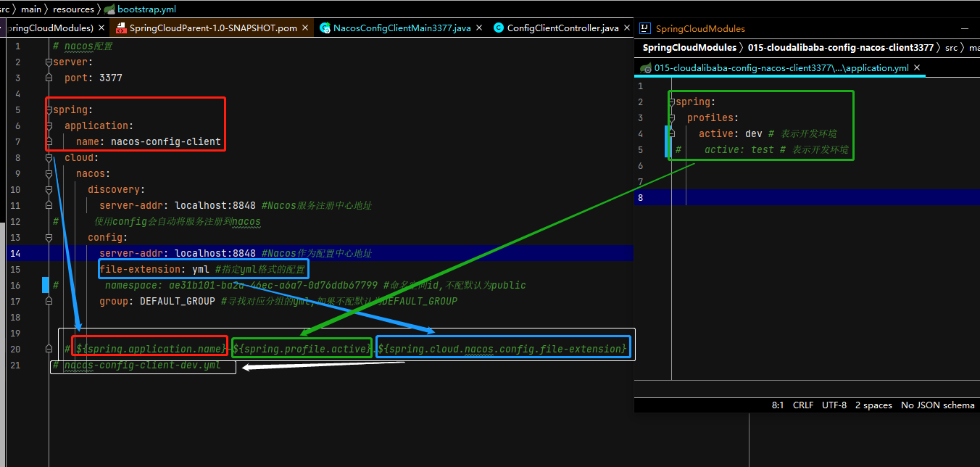Collapse the spring: block in application.yml
The image size is (980, 467).
(672, 102)
